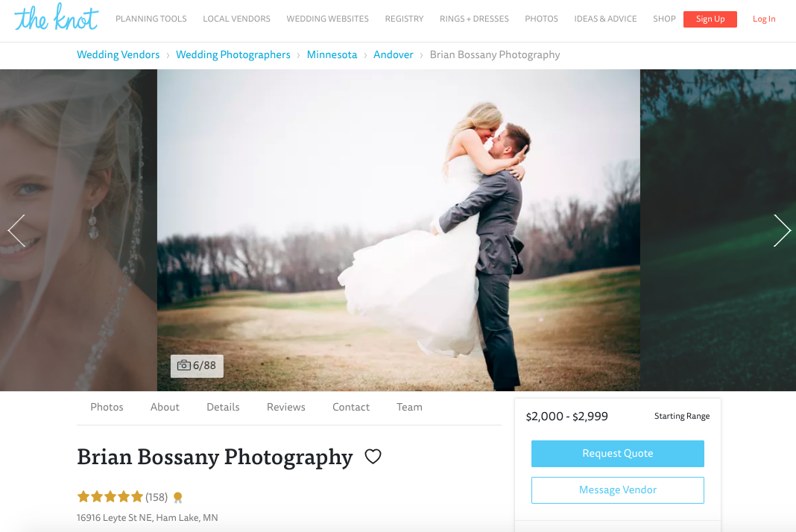Click the Log In link
The height and width of the screenshot is (532, 796).
(x=763, y=19)
